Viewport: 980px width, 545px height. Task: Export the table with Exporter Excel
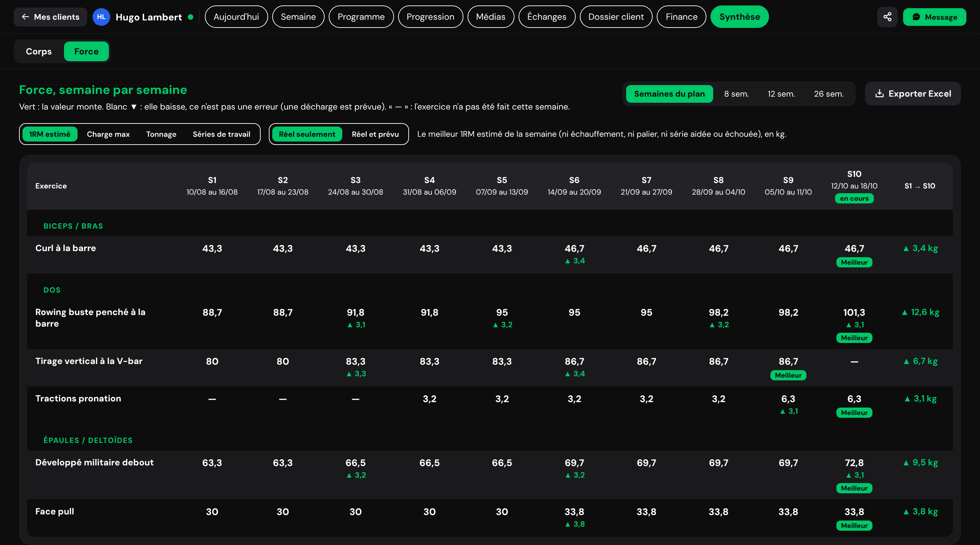(913, 94)
